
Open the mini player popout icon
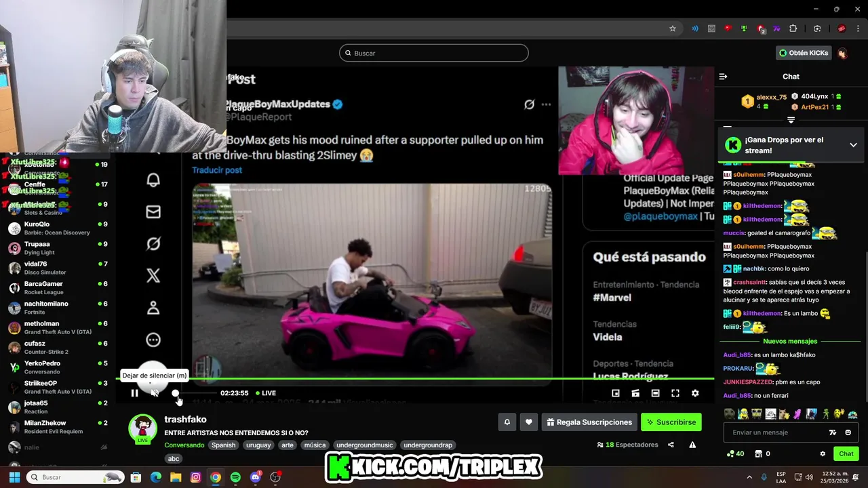click(616, 393)
